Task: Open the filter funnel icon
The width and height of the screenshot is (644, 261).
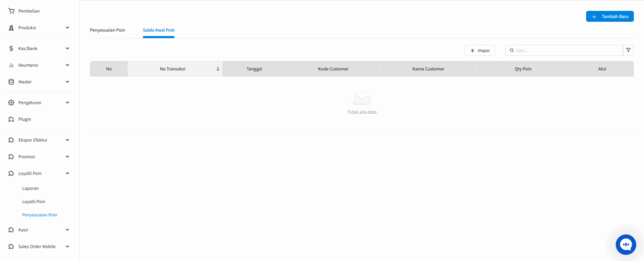Action: [628, 50]
